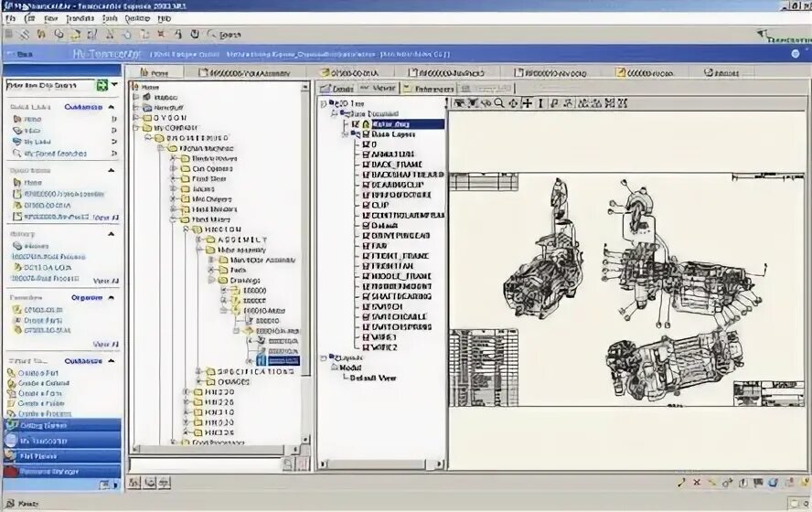The image size is (812, 512).
Task: Click the first icon in the bottom-left tree toolbar
Action: (134, 483)
